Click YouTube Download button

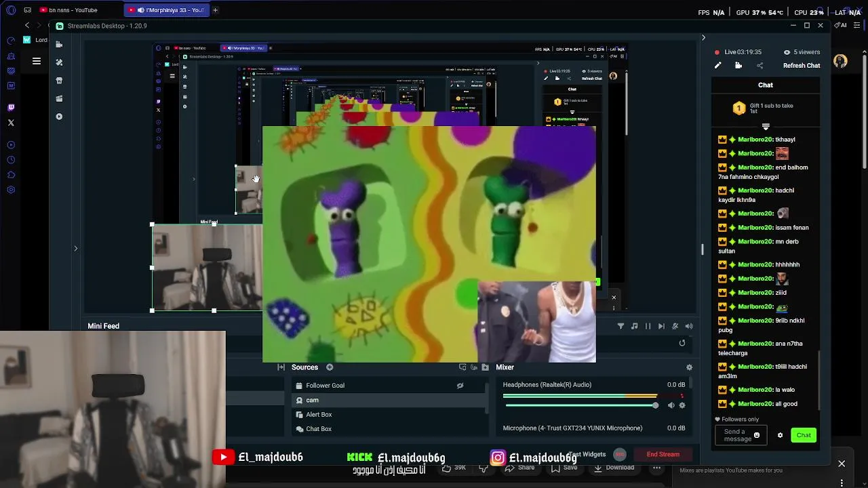(614, 468)
